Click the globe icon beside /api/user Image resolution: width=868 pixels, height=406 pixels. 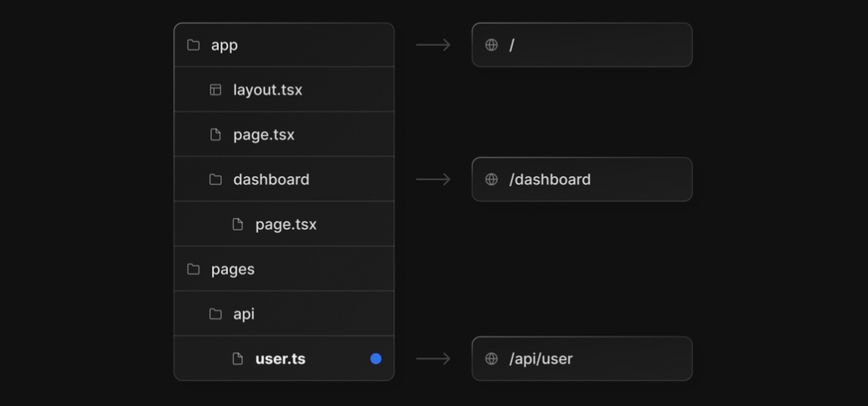pos(492,359)
